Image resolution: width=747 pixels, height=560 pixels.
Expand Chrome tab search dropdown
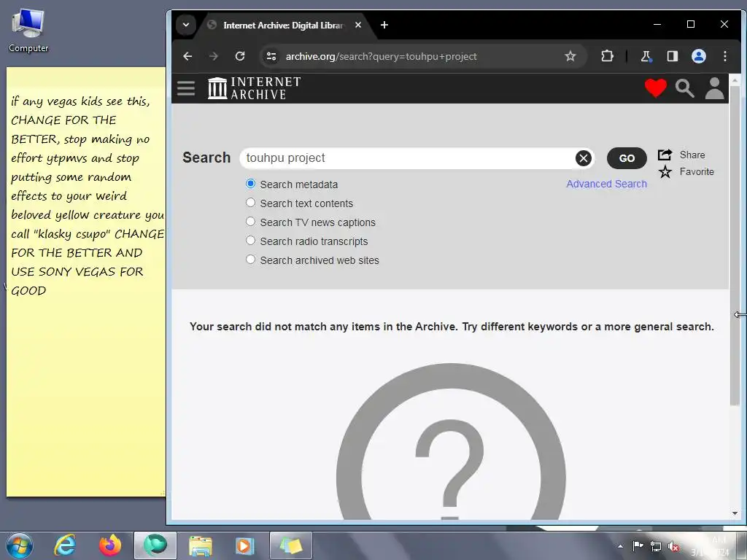tap(186, 25)
